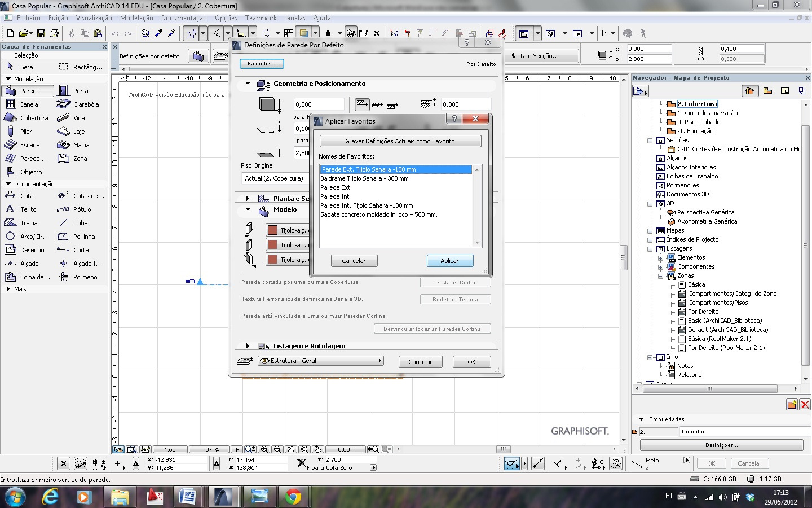Viewport: 812px width, 508px height.
Task: Click the Print icon in toolbar
Action: [x=54, y=34]
